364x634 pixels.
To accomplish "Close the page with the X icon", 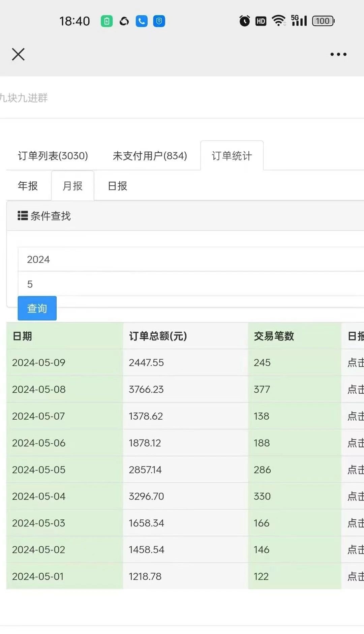I will (18, 54).
